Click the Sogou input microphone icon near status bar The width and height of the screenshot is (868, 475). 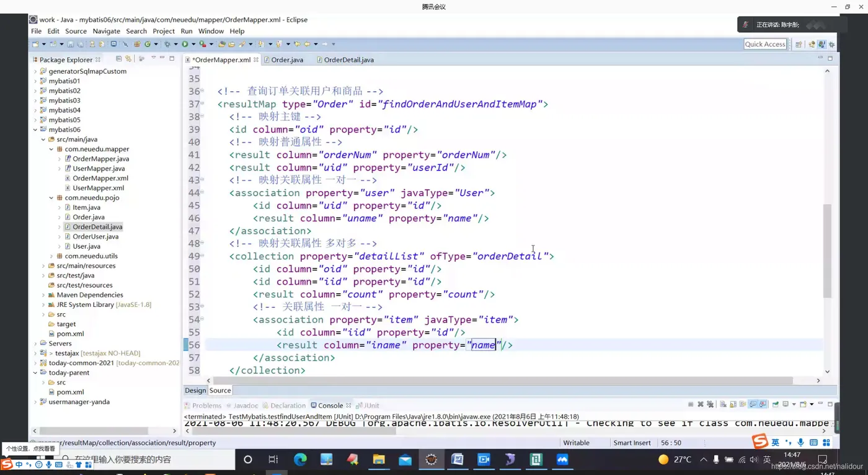[801, 442]
